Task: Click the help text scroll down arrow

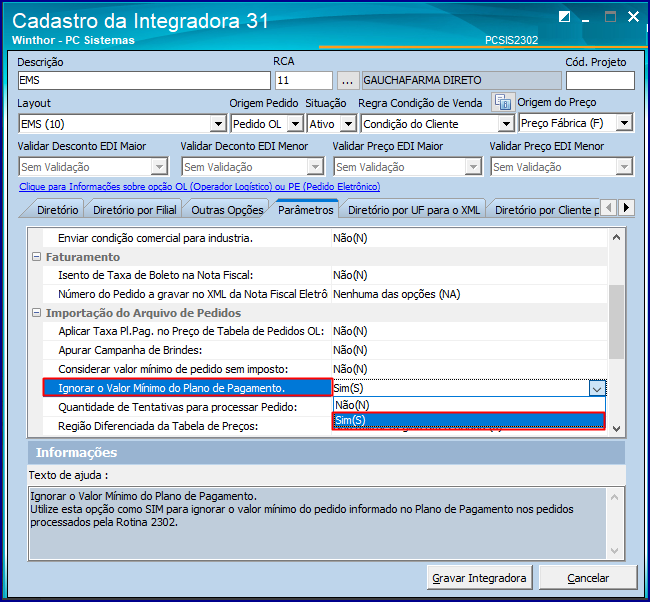Action: point(614,551)
